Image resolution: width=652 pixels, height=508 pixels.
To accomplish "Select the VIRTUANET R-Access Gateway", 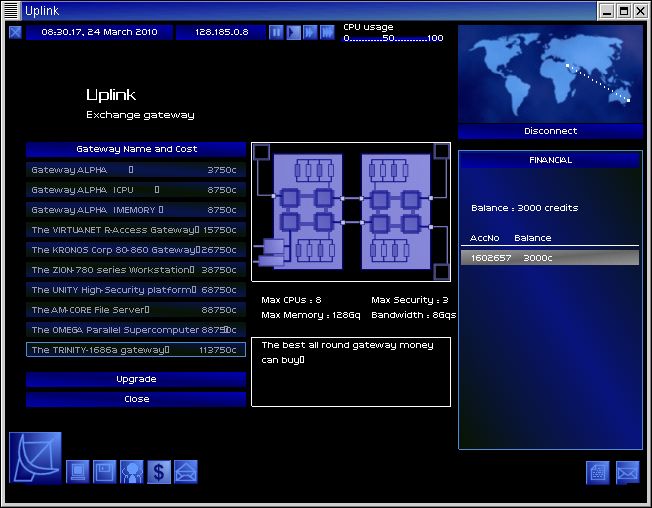I will pyautogui.click(x=136, y=229).
